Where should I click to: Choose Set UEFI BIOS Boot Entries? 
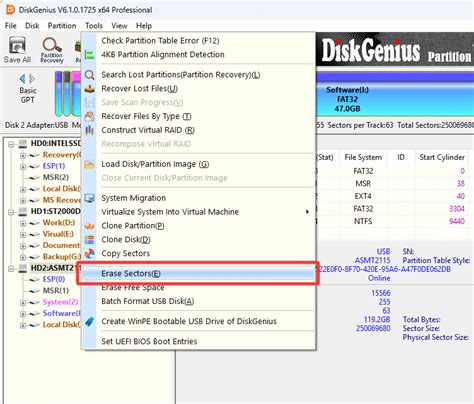click(x=198, y=341)
